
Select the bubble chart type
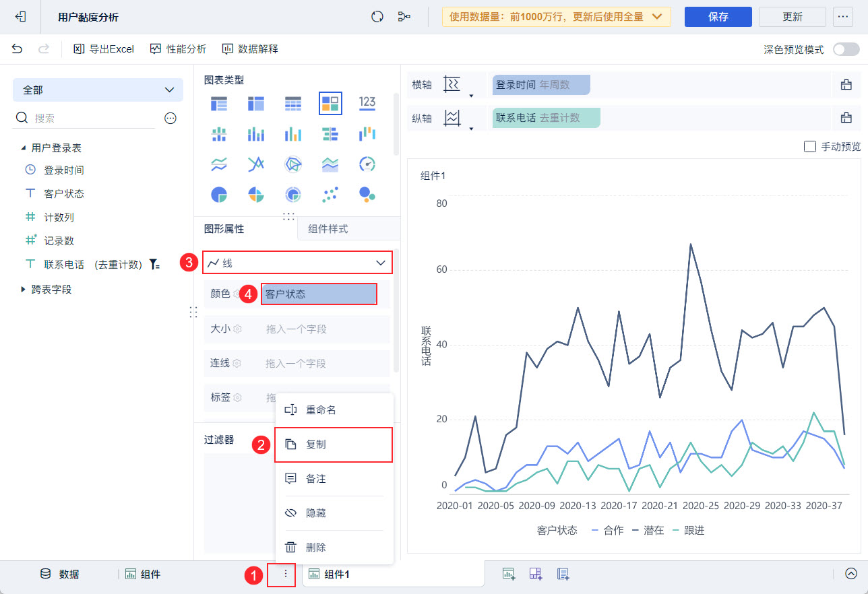click(x=367, y=195)
